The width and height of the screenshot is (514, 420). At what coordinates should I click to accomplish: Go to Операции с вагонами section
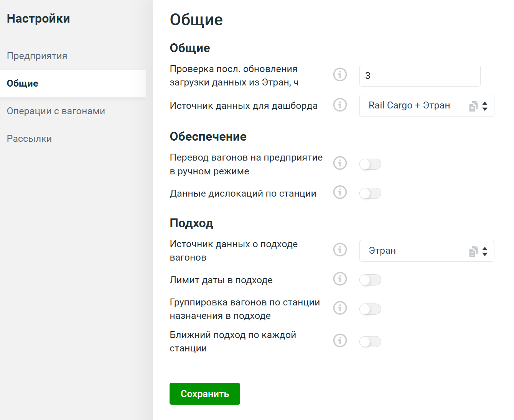(56, 111)
